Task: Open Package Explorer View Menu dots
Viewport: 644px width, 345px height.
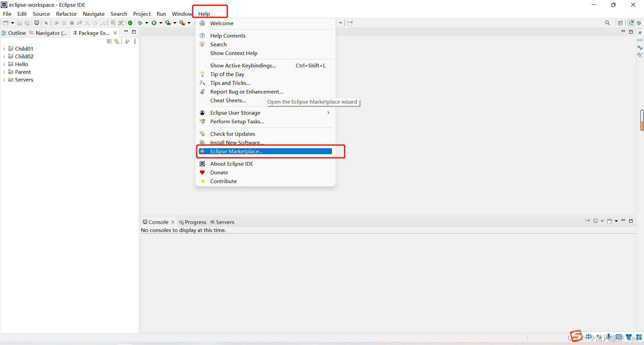Action: 135,42
